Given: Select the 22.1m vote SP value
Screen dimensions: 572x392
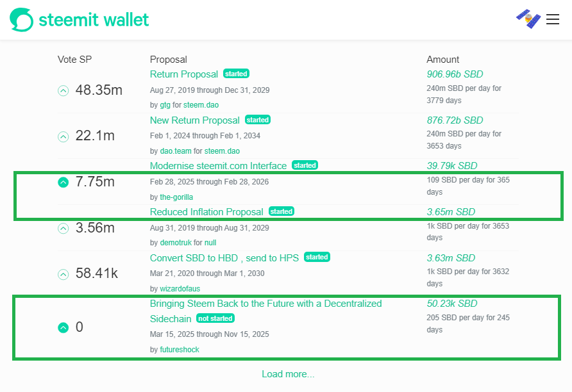Looking at the screenshot, I should (95, 136).
